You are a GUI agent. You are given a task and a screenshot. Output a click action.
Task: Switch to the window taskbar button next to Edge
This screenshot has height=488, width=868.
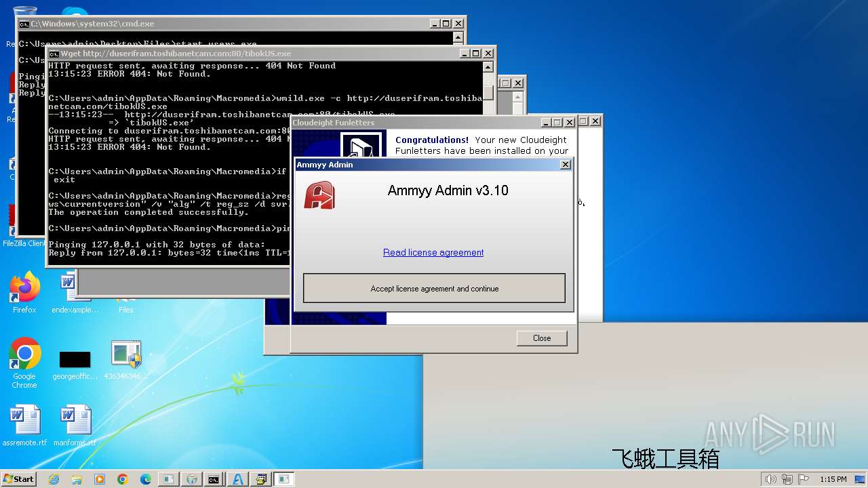coord(168,479)
